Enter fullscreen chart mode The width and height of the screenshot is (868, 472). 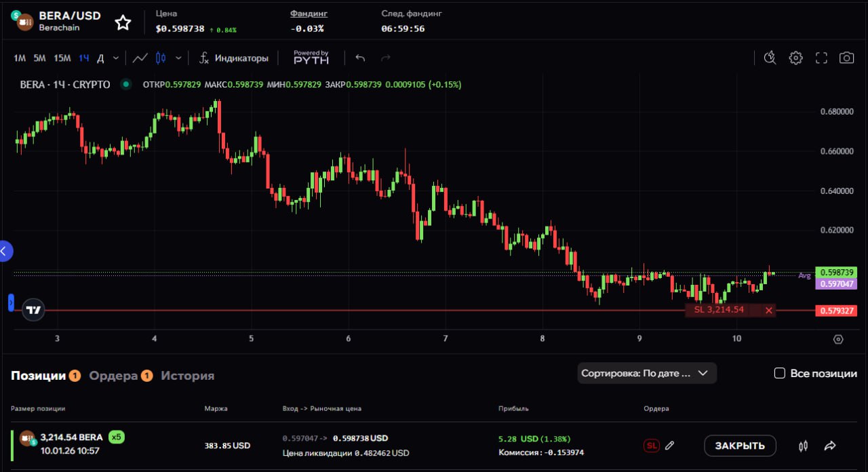click(x=821, y=58)
